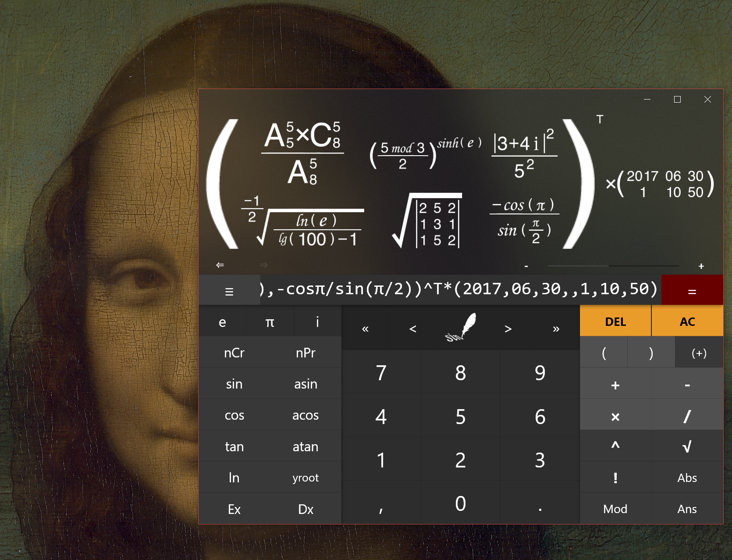The width and height of the screenshot is (732, 560).
Task: Click the undo left arrow
Action: click(x=220, y=265)
